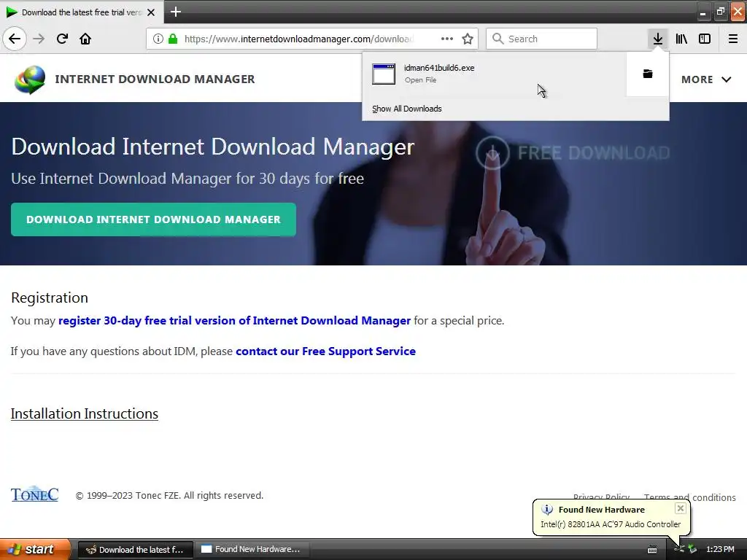Click DOWNLOAD INTERNET DOWNLOAD MANAGER green button
Image resolution: width=747 pixels, height=560 pixels.
pos(153,219)
